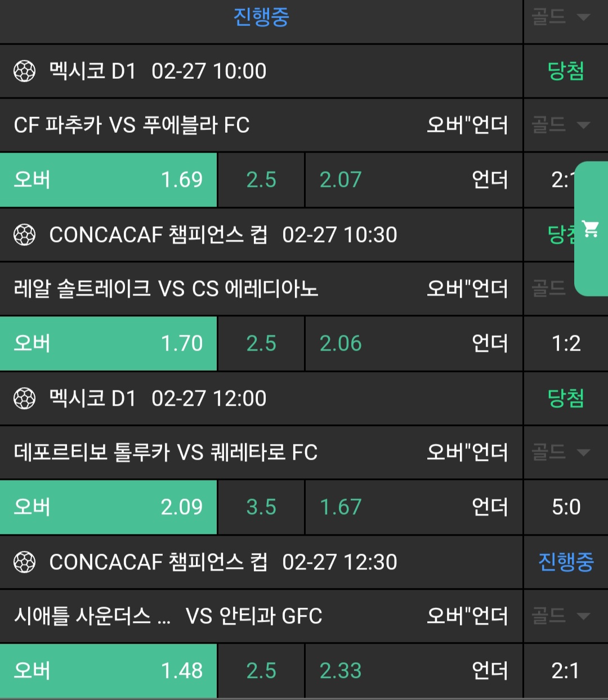
Task: Open 골드 dropdown in CF 파추카 row
Action: click(561, 125)
